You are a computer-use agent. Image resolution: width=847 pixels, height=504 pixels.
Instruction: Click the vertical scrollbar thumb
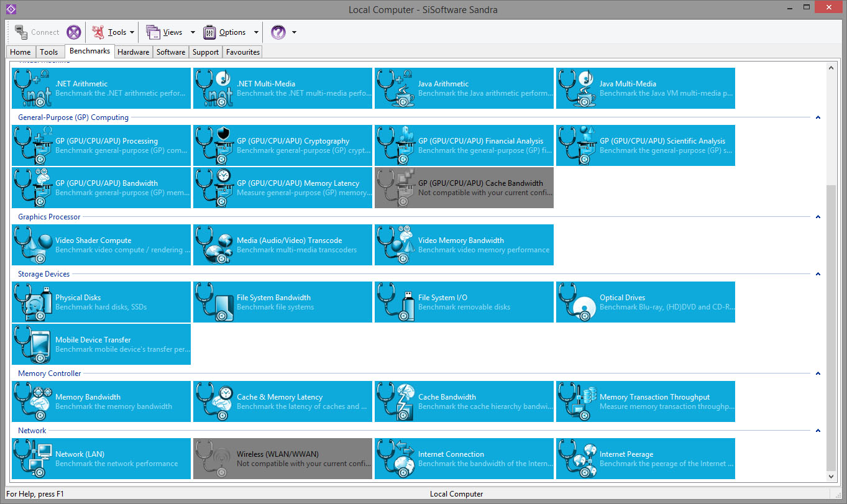tap(831, 328)
